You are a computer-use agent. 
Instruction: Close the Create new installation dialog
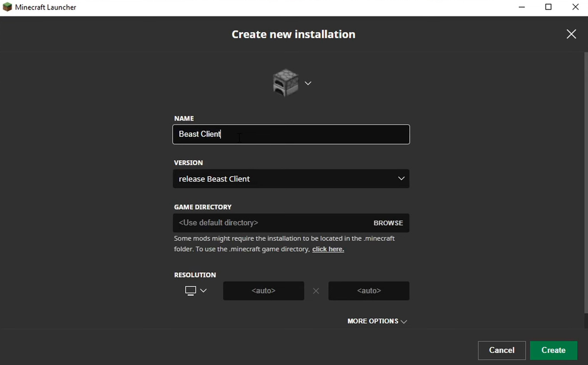(x=571, y=34)
